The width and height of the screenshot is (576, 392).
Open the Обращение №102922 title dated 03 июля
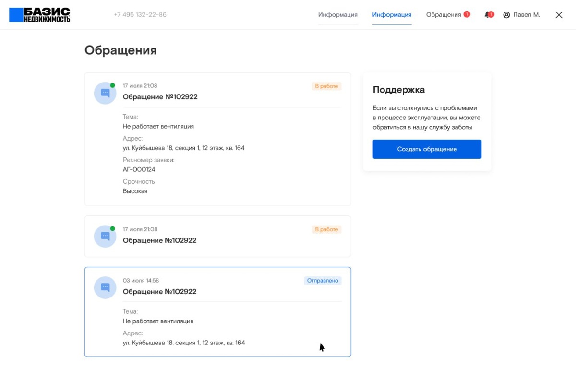pyautogui.click(x=160, y=292)
